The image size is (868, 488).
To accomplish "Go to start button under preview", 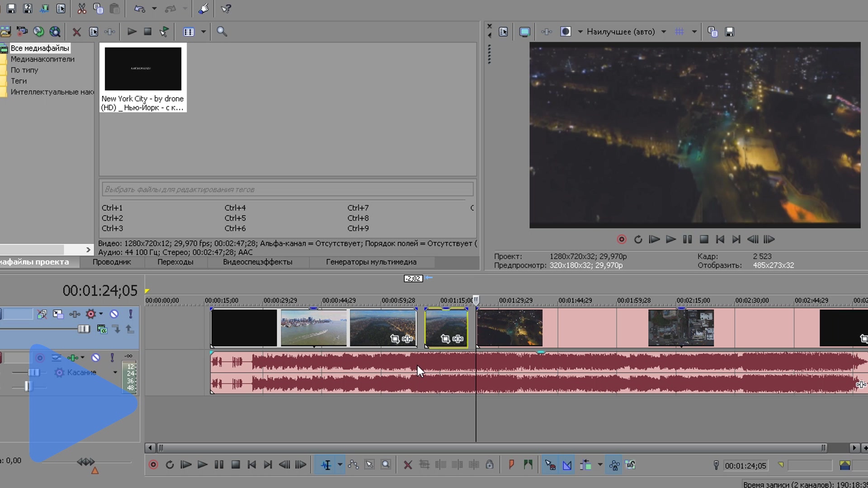I will (x=720, y=239).
